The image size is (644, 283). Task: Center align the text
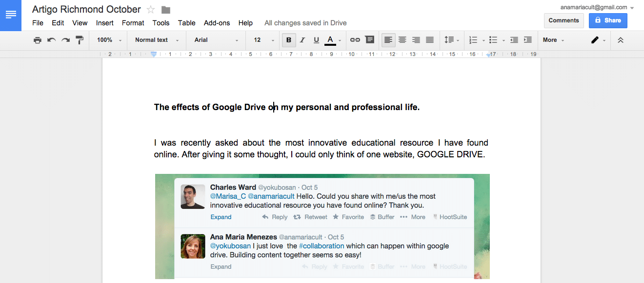click(x=402, y=40)
